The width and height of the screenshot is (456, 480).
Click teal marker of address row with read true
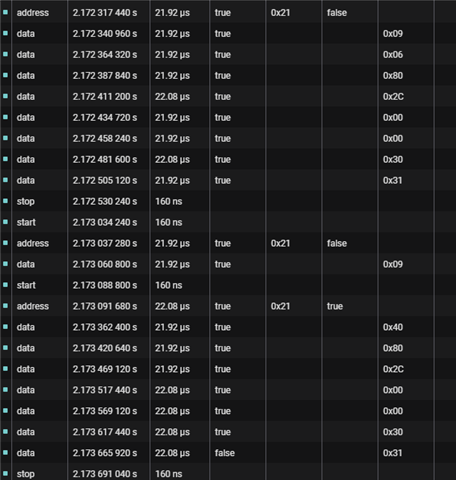5,306
